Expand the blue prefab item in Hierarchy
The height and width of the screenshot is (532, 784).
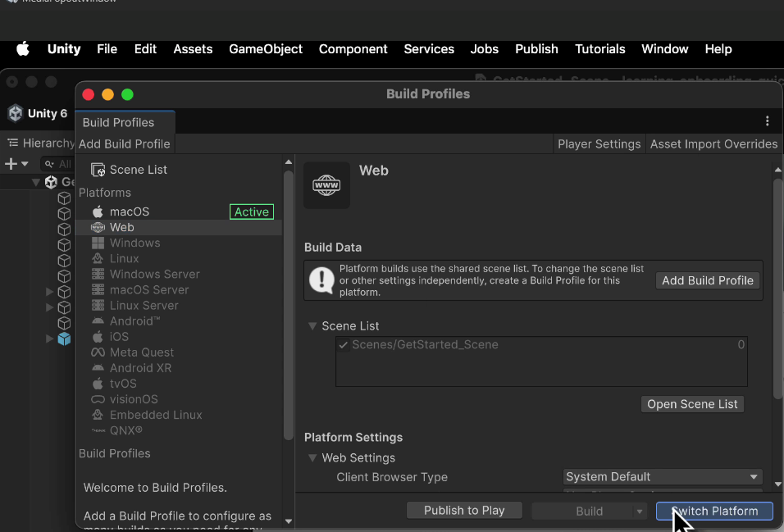pyautogui.click(x=49, y=339)
